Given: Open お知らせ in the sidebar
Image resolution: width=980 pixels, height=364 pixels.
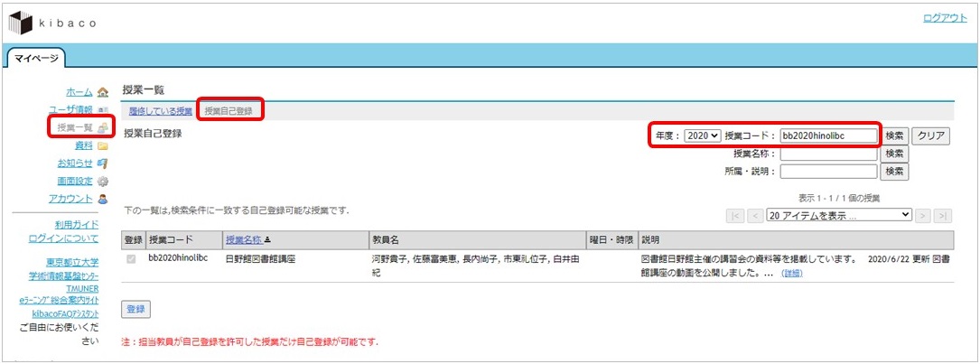Looking at the screenshot, I should [75, 163].
